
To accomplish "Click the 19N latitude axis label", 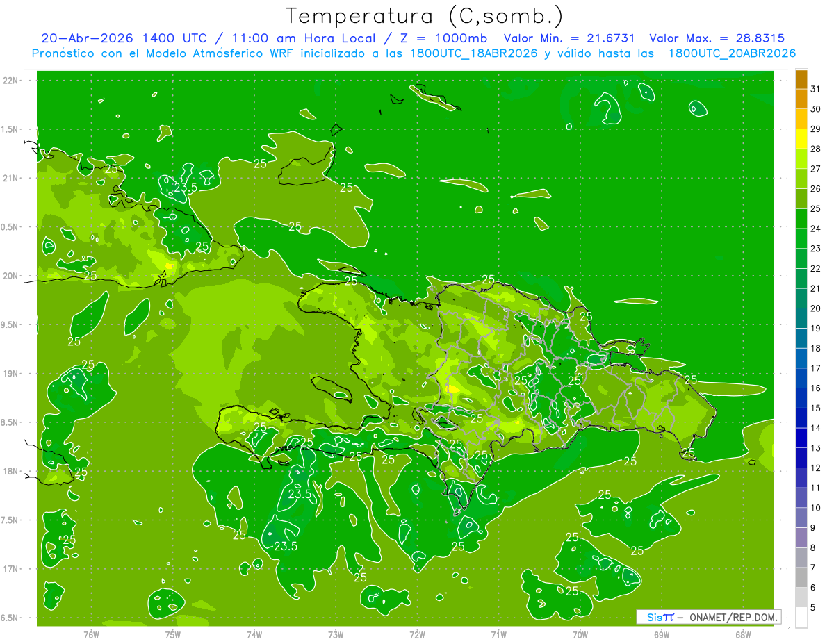I will tap(11, 374).
